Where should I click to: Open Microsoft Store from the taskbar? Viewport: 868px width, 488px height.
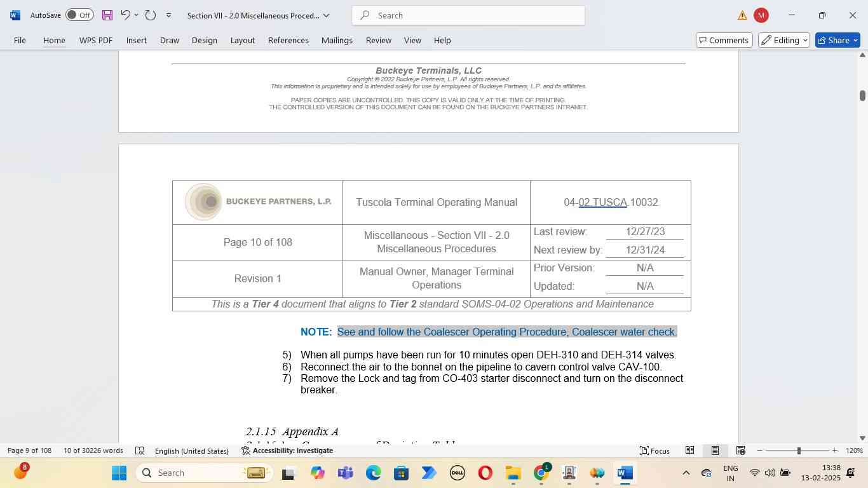coord(401,473)
